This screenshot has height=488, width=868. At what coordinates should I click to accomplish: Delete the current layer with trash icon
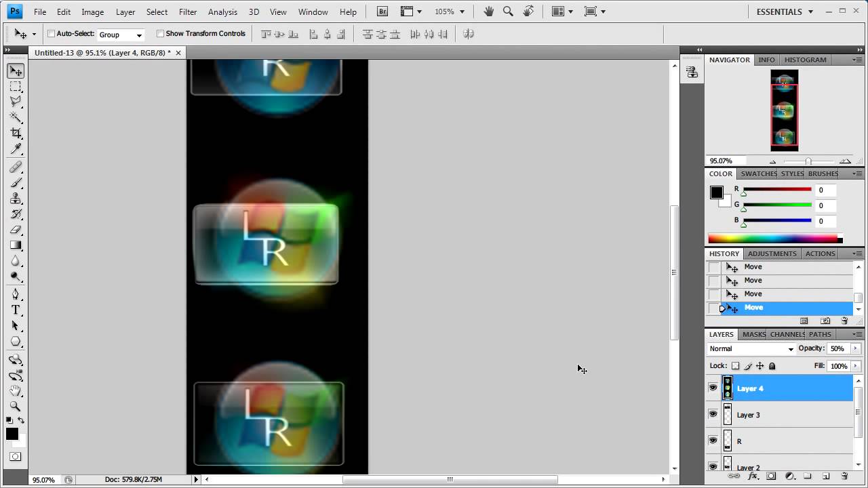click(x=844, y=476)
